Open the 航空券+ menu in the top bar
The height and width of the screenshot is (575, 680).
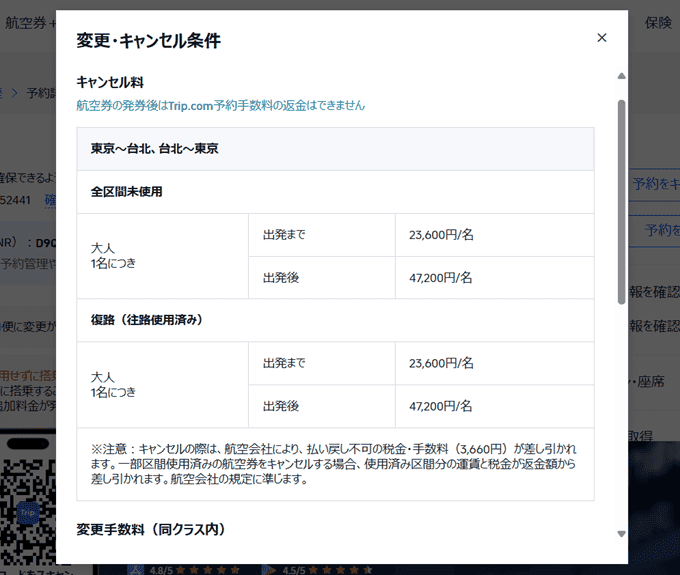click(28, 23)
